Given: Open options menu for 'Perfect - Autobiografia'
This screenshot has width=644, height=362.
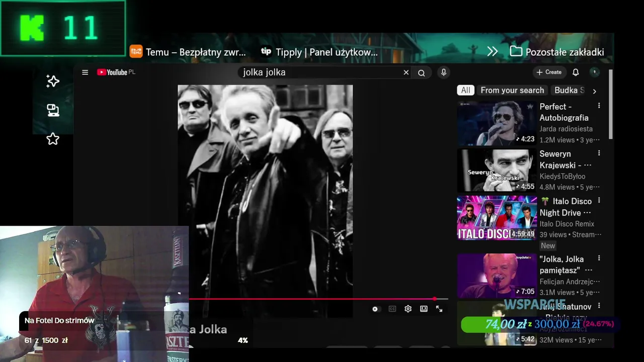Looking at the screenshot, I should click(599, 106).
